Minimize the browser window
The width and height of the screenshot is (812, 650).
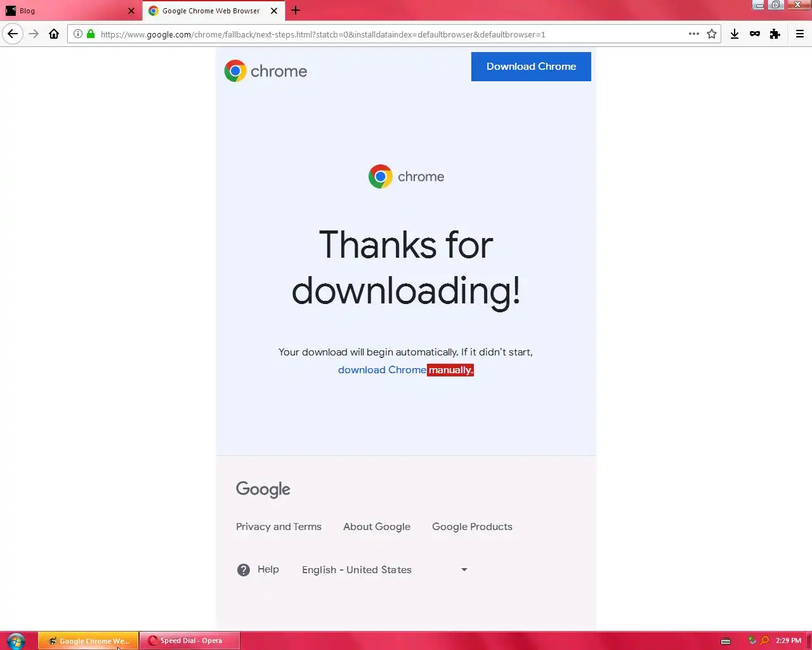click(x=759, y=5)
